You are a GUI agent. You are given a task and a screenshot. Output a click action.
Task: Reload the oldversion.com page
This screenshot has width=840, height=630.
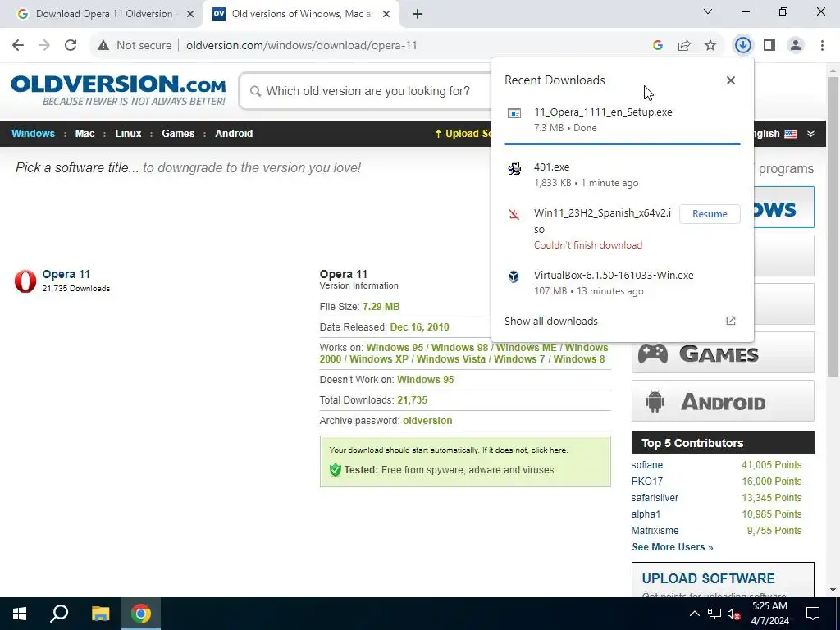71,46
